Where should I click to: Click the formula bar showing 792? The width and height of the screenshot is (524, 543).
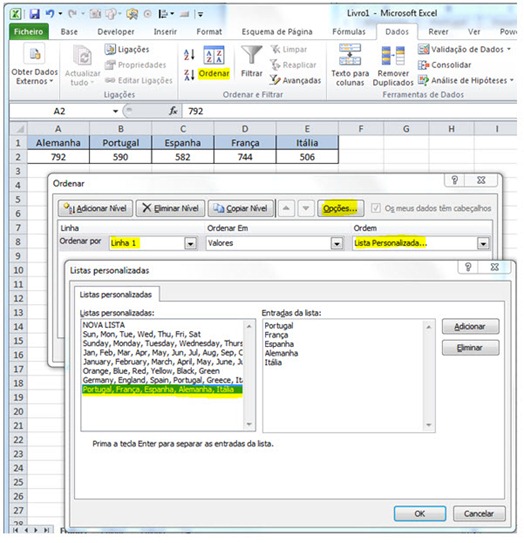[349, 111]
